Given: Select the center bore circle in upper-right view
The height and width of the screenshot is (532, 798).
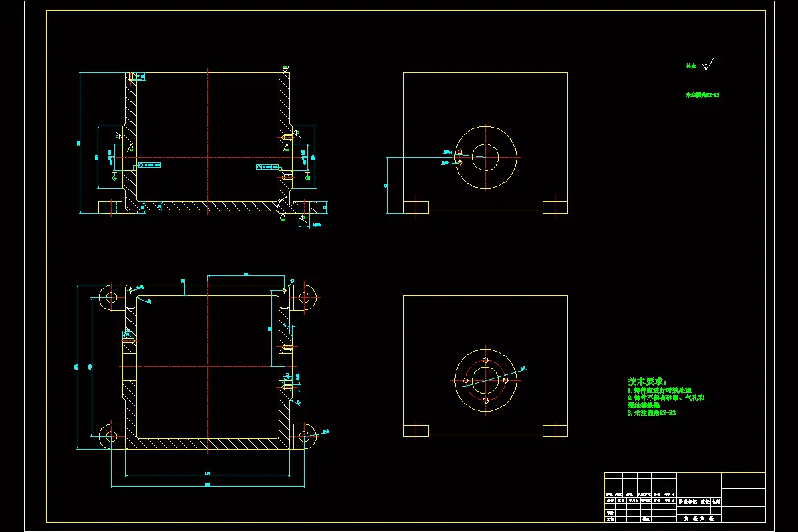Looking at the screenshot, I should (486, 158).
